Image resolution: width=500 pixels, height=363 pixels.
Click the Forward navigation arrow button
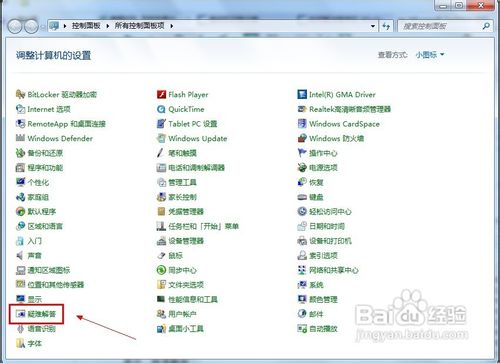pos(31,26)
